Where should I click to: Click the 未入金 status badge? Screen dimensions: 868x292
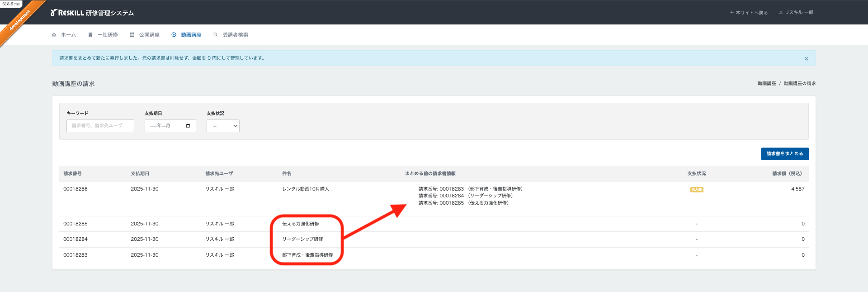pyautogui.click(x=696, y=190)
